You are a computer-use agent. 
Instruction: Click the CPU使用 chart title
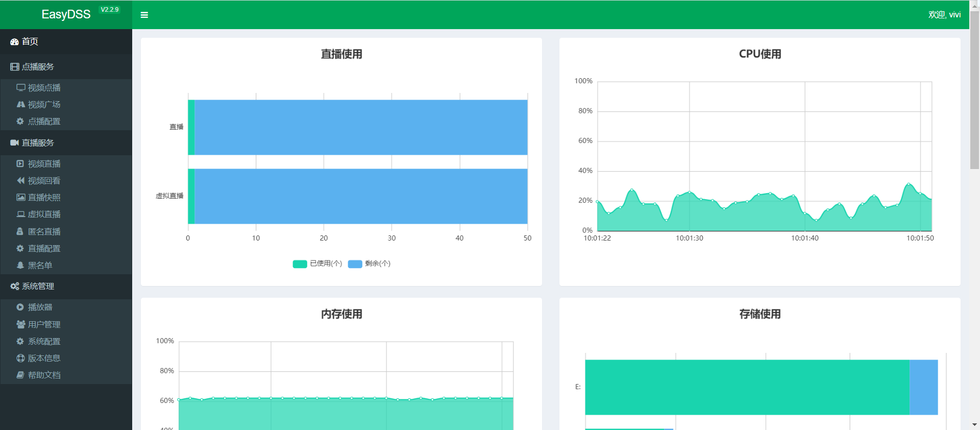(x=760, y=54)
